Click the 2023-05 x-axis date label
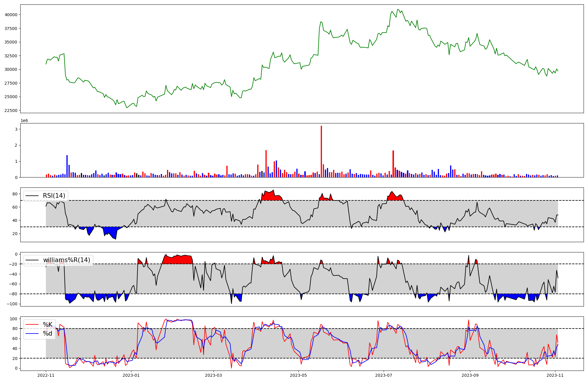 click(298, 375)
